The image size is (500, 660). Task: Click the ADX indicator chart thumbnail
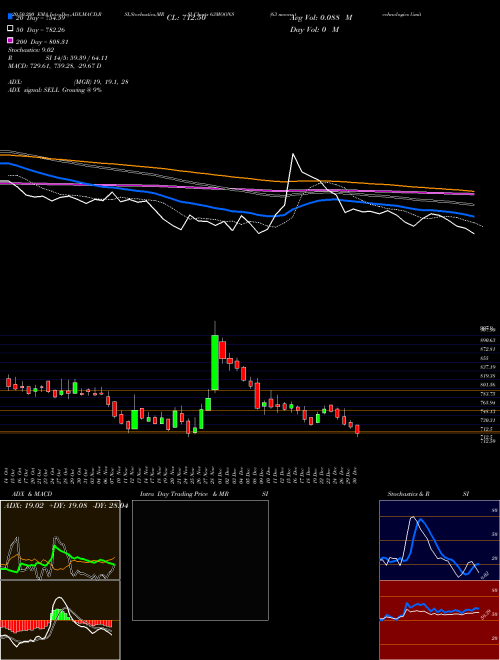[x=60, y=540]
